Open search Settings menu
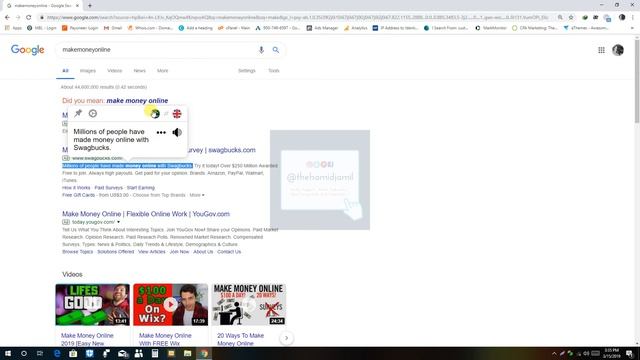640x360 pixels. point(247,71)
